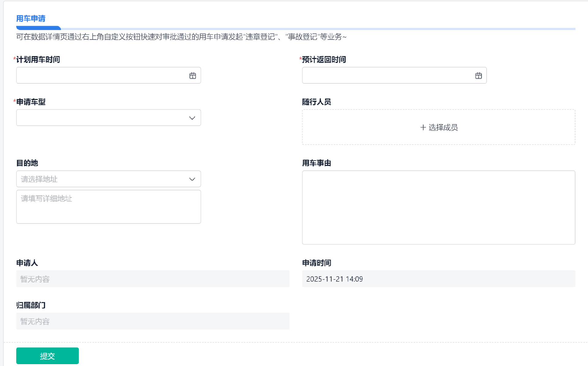Click the 归属部门 read-only field
Viewport: 588px width, 366px height.
pos(153,321)
